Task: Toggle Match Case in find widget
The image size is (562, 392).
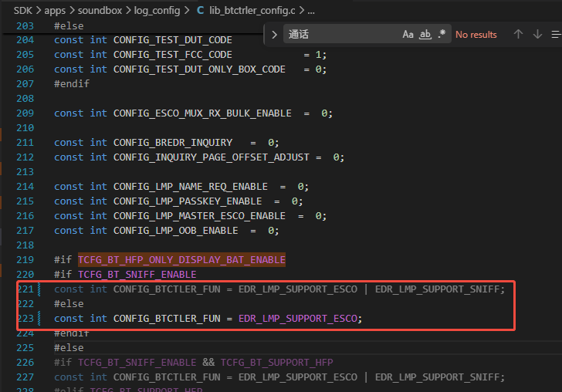Action: (408, 35)
